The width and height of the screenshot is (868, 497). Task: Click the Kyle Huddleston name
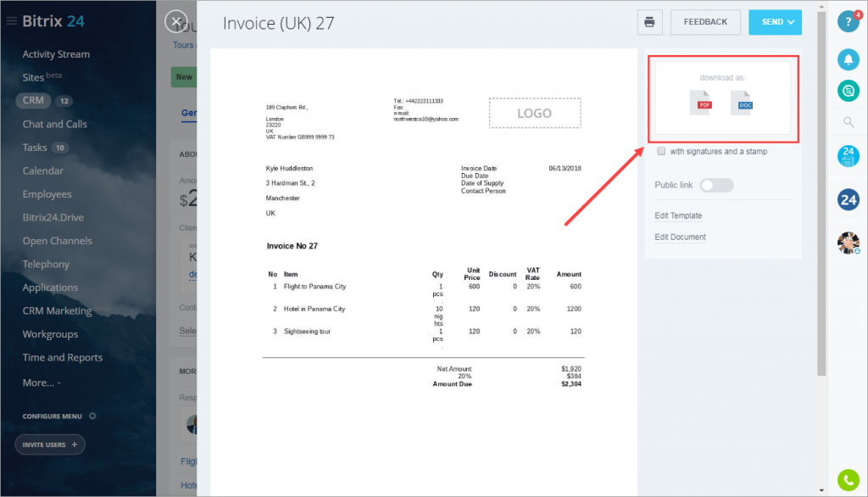pyautogui.click(x=289, y=169)
